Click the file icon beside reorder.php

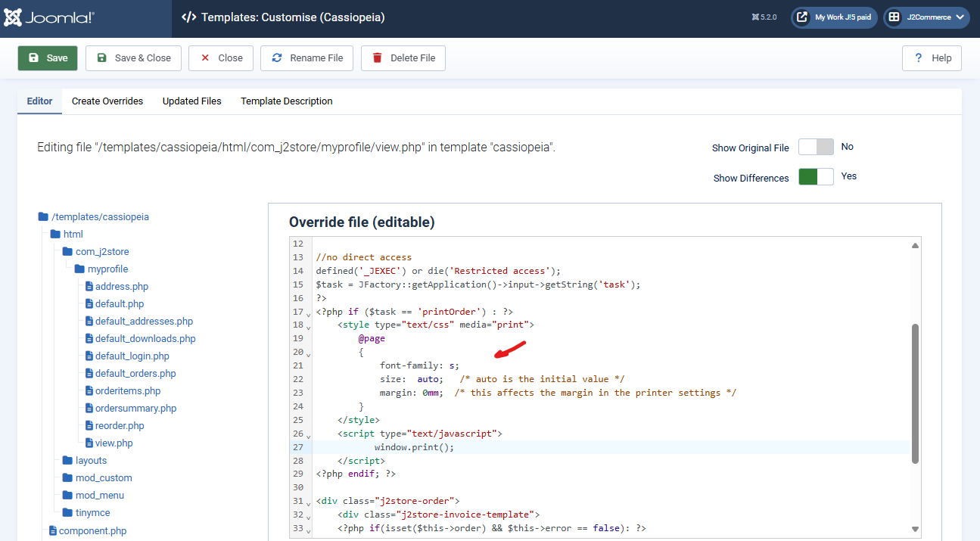point(89,426)
